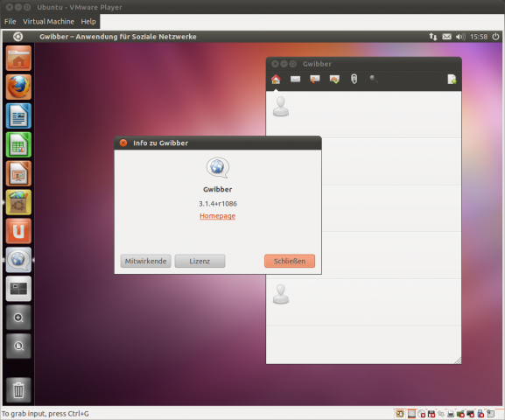Open the Attachments paperclip stream in Gwibber
Screen dimensions: 505x420
coord(354,79)
